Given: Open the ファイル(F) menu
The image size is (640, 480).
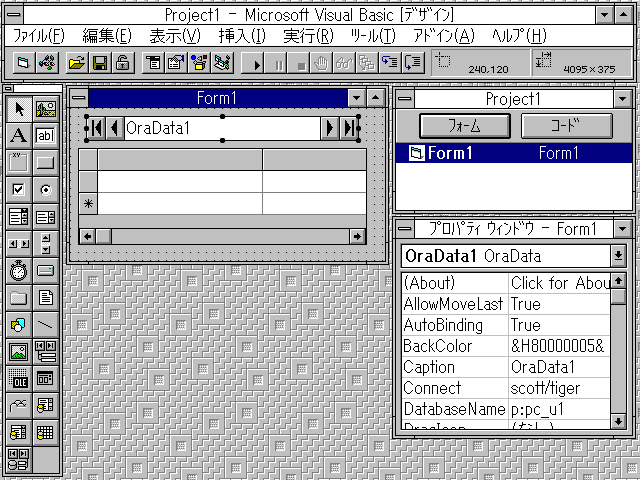Looking at the screenshot, I should tap(39, 36).
